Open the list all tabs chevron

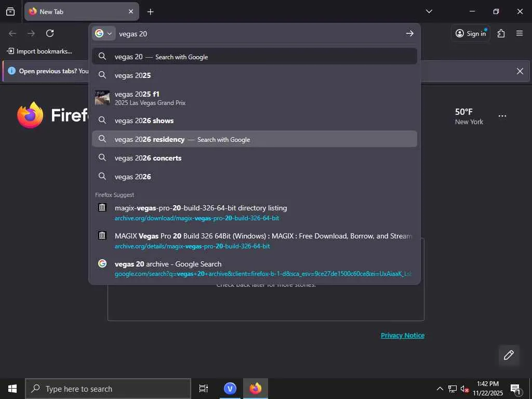429,11
